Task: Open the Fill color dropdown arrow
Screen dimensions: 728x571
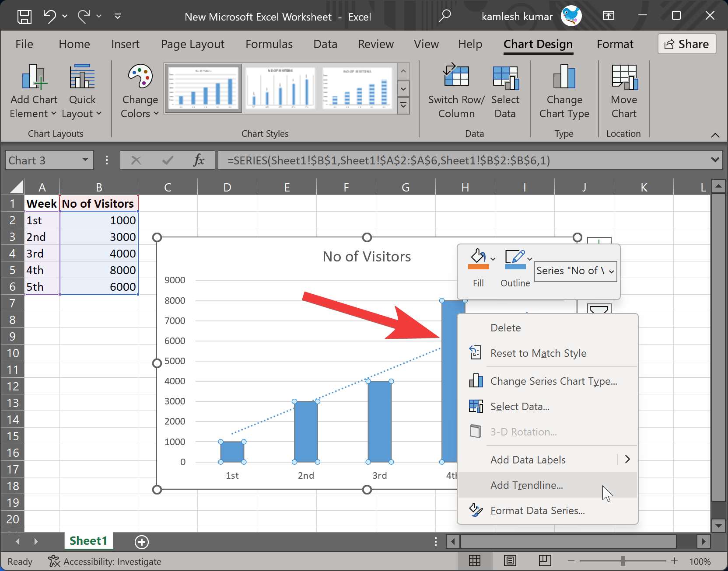Action: pyautogui.click(x=493, y=259)
